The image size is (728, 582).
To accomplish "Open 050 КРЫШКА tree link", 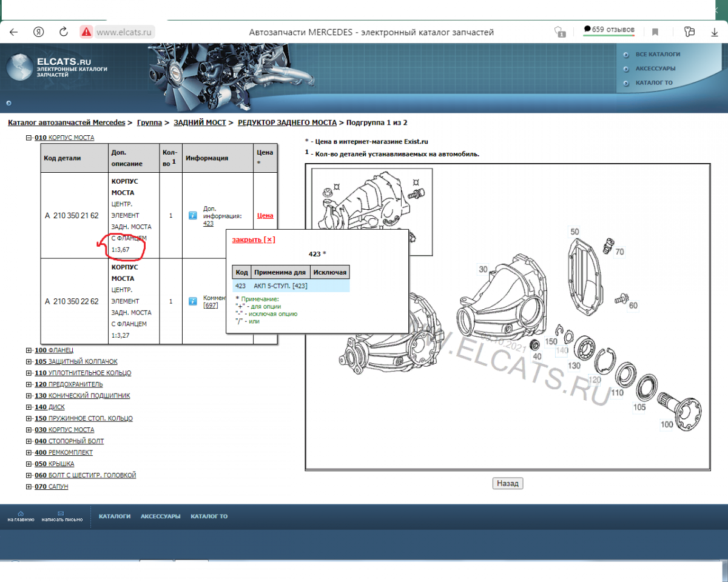I will click(55, 464).
